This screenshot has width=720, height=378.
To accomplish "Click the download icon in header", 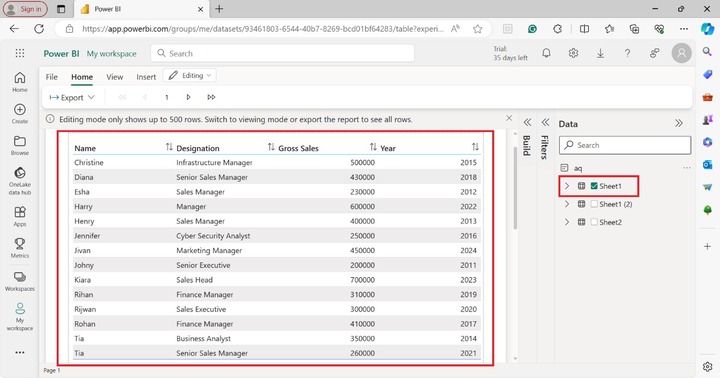I will tap(600, 53).
